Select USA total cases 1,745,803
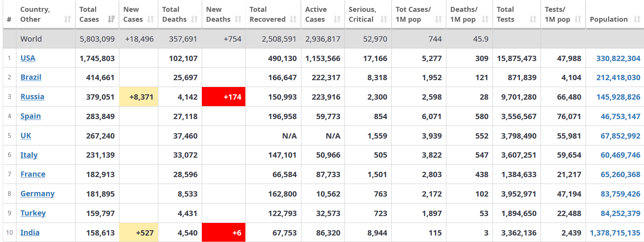This screenshot has width=644, height=242. tap(97, 58)
